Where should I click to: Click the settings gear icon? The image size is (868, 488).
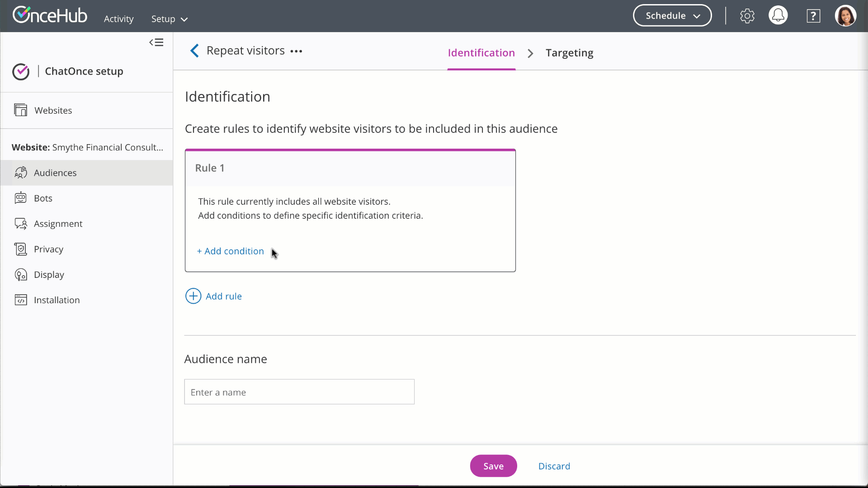click(x=747, y=16)
